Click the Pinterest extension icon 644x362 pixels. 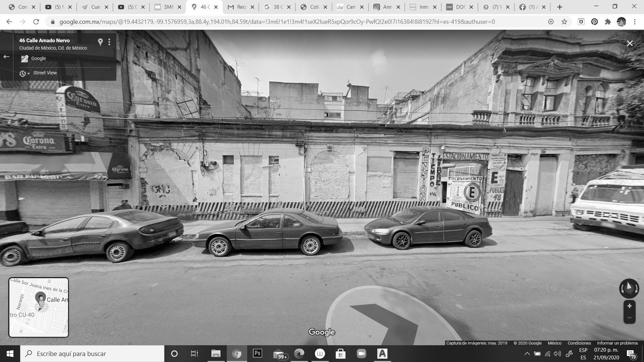594,22
